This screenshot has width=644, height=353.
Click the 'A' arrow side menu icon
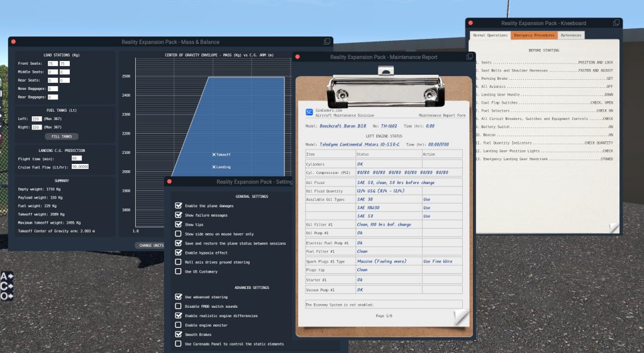7,276
